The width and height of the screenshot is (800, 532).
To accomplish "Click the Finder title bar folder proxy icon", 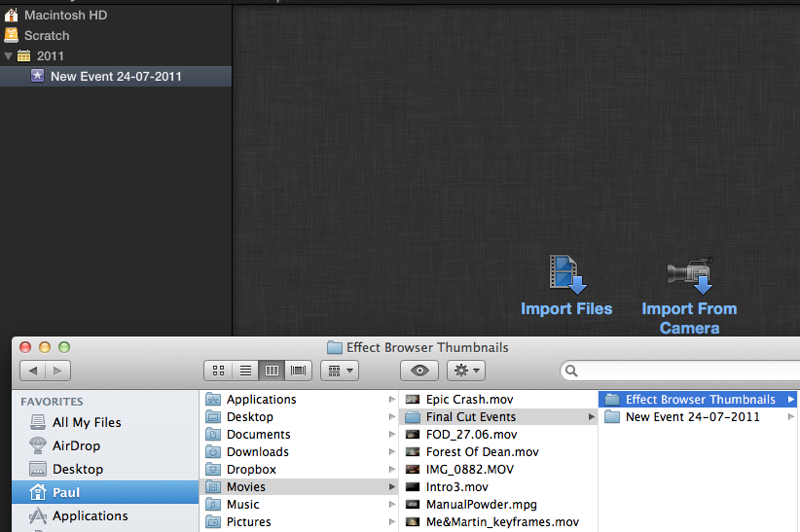I will (x=335, y=347).
